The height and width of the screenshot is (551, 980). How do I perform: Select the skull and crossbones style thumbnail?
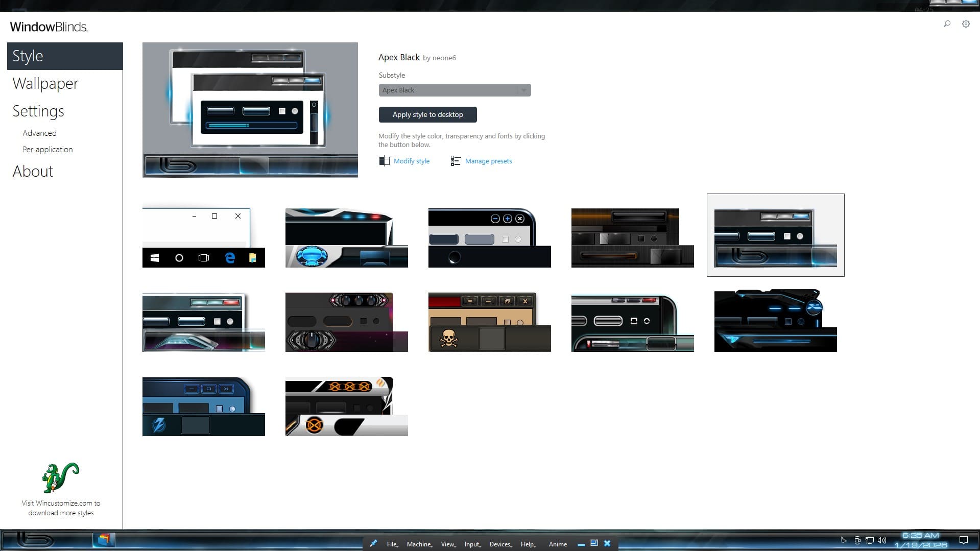pos(490,322)
